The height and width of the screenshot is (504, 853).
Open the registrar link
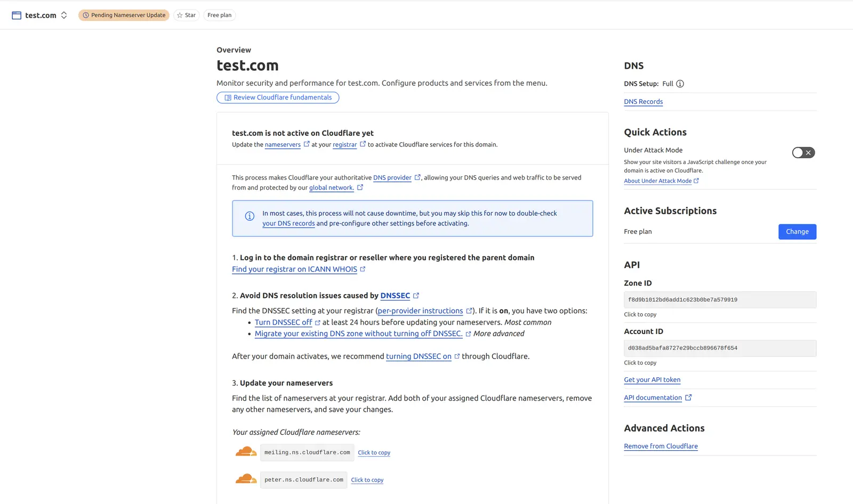tap(345, 145)
